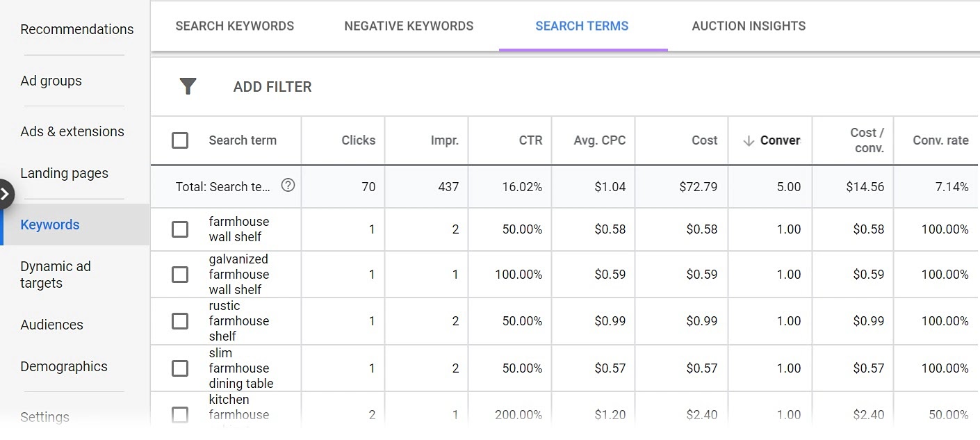The image size is (980, 440).
Task: Switch to the Negative Keywords tab
Action: coord(409,26)
